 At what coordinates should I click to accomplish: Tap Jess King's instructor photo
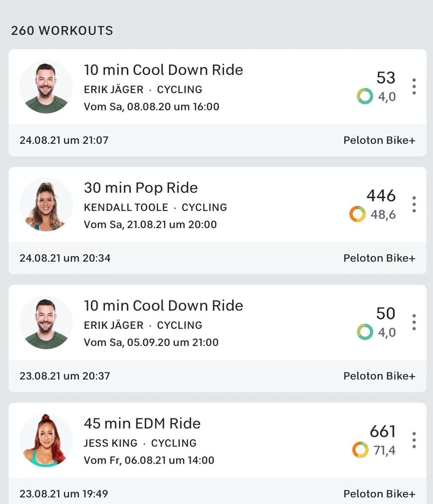coord(46,440)
